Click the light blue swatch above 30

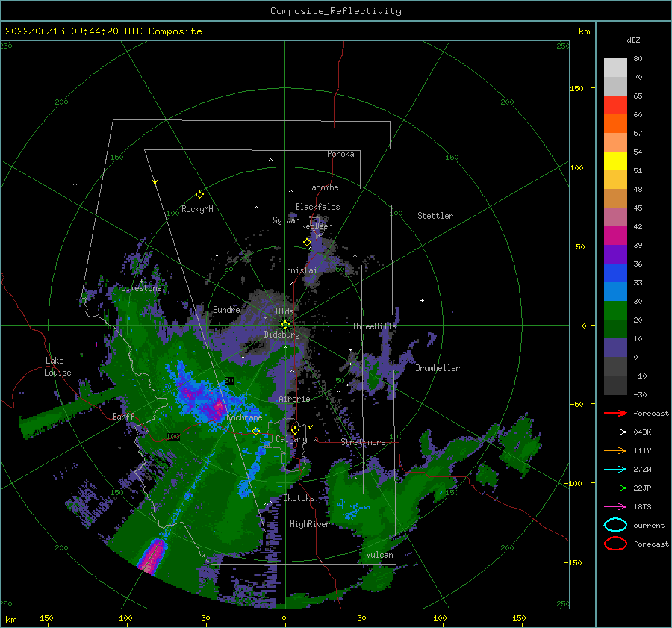[615, 291]
